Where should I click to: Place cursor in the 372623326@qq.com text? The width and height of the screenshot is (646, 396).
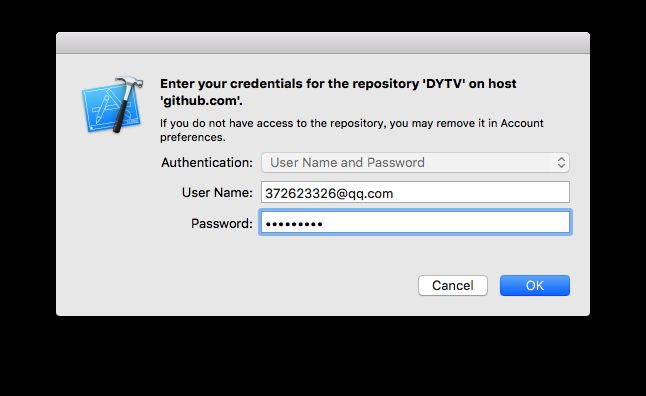[x=329, y=193]
